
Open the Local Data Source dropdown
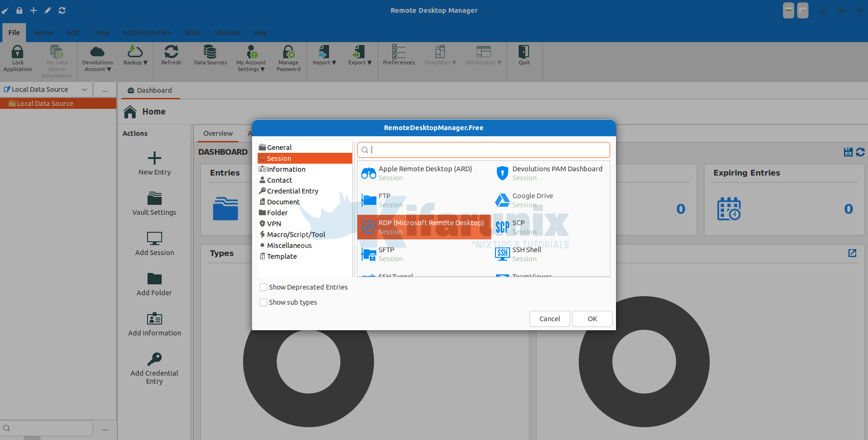coord(85,89)
